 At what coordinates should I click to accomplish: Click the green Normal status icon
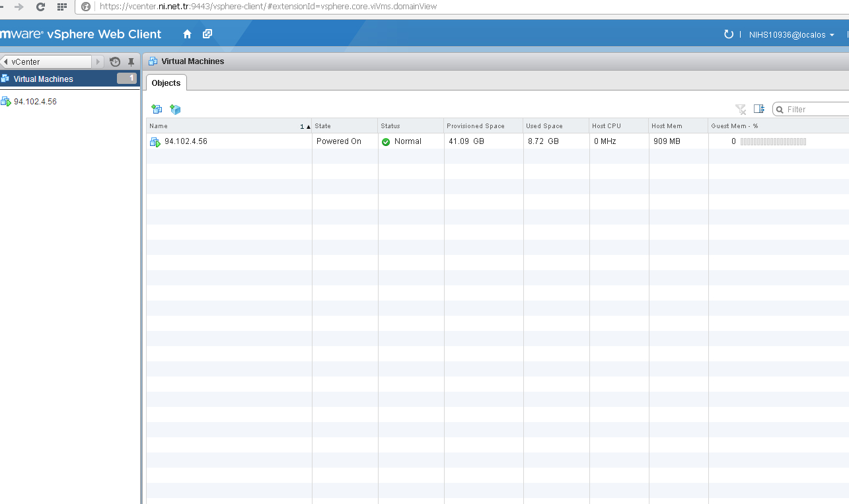point(386,142)
